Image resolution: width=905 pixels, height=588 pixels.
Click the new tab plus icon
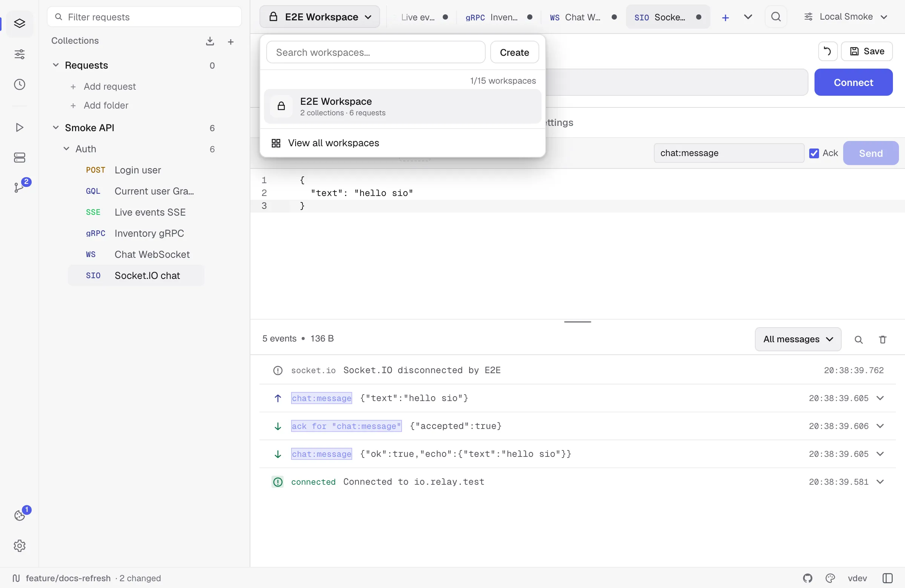[x=725, y=17]
